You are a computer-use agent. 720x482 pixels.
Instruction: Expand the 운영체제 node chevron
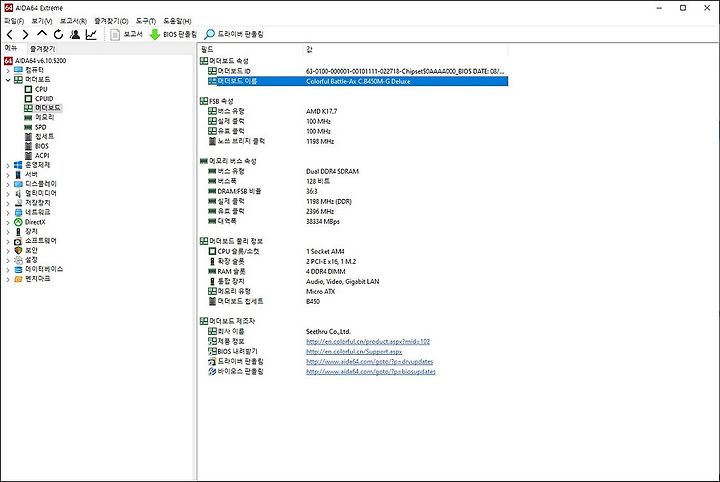[8, 165]
